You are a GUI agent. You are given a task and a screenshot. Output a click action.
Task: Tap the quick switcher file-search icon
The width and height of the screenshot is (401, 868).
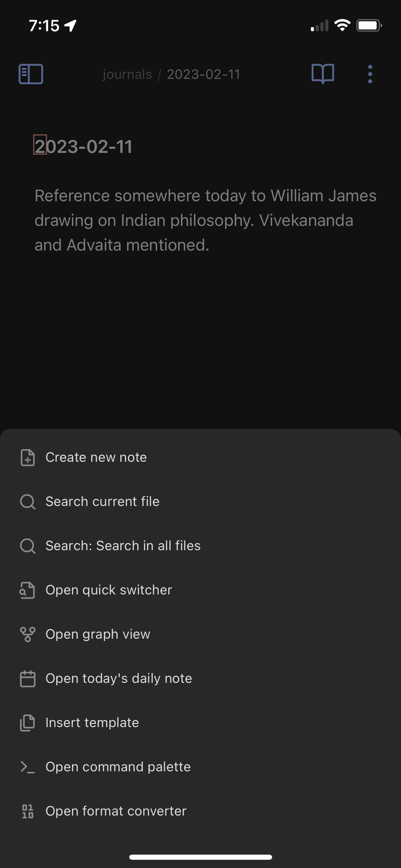(27, 590)
